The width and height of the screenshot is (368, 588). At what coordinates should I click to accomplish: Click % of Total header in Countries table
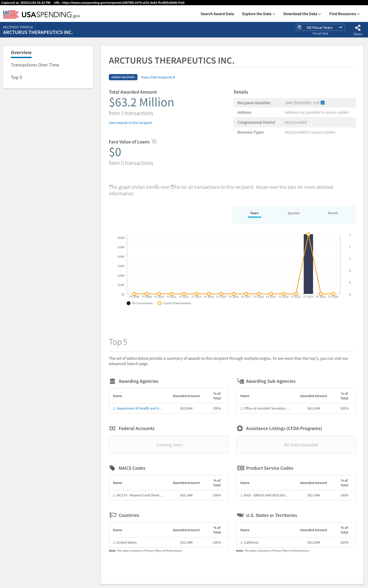tap(217, 530)
